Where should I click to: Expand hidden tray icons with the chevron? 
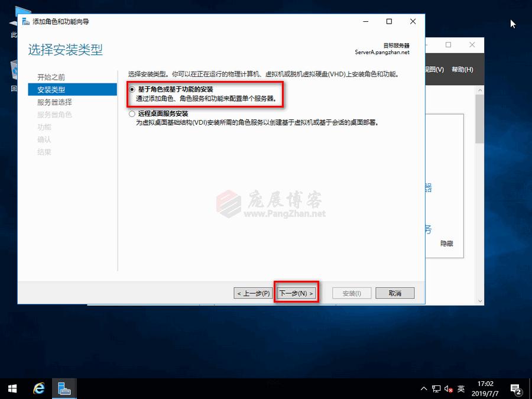[x=424, y=389]
